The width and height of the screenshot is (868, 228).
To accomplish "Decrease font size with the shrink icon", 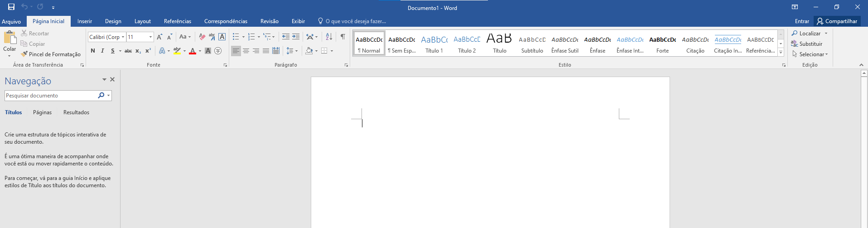I will coord(169,37).
